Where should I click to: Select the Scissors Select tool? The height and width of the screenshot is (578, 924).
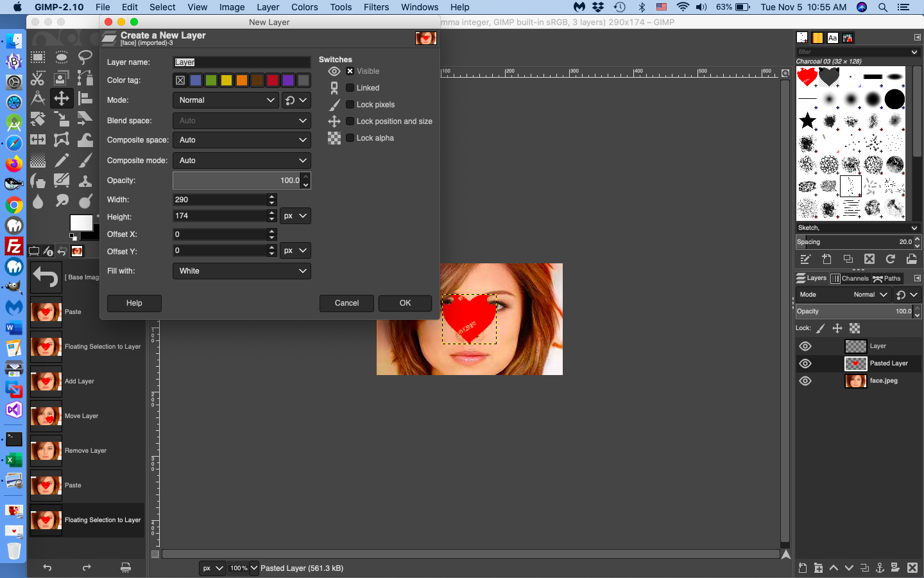[x=38, y=78]
